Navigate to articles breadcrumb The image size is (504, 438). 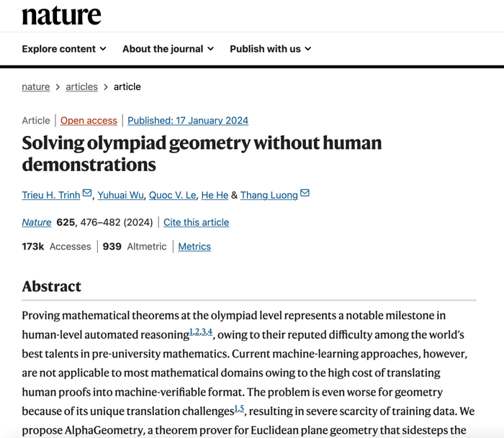[x=81, y=87]
